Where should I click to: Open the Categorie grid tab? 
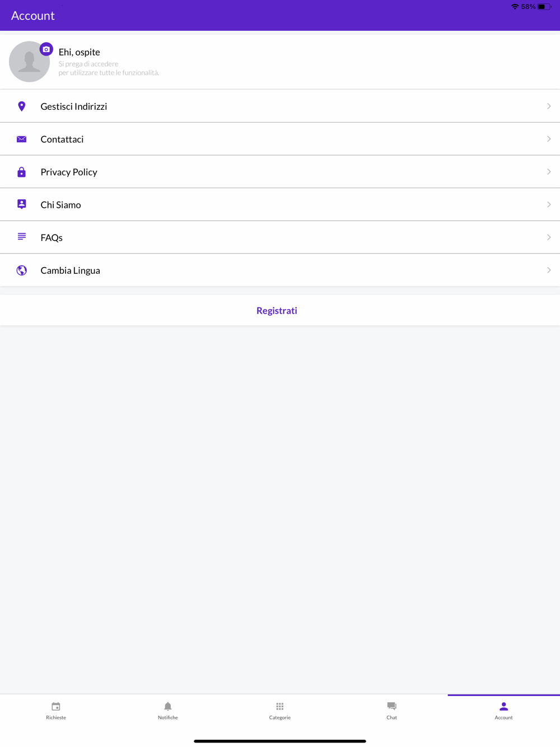pos(280,710)
